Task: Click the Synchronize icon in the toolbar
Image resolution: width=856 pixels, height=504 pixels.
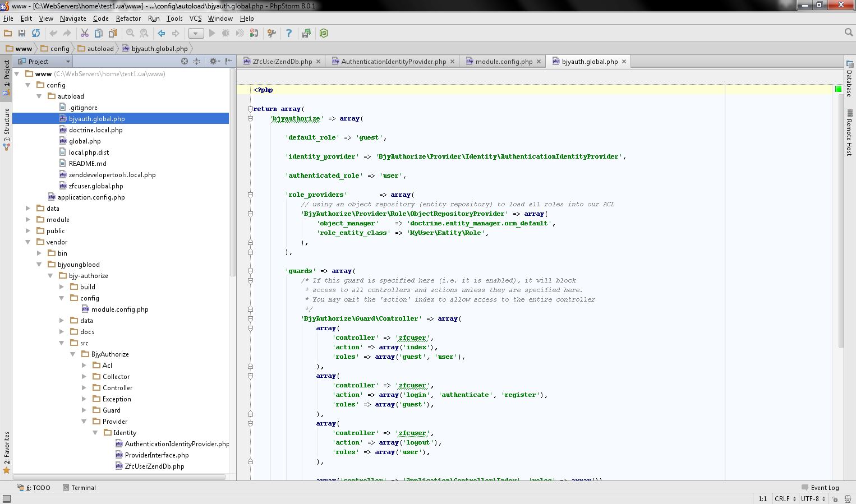Action: tap(36, 34)
